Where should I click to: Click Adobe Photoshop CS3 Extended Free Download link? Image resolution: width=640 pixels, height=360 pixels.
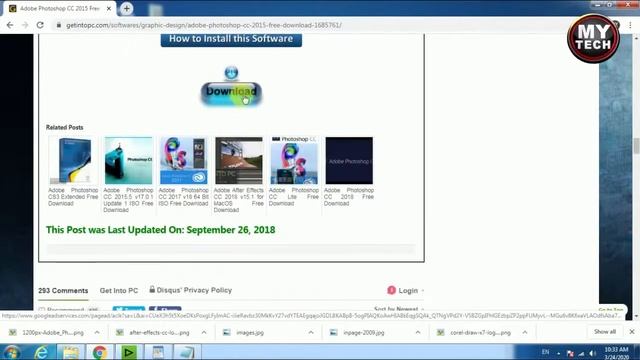pos(73,197)
